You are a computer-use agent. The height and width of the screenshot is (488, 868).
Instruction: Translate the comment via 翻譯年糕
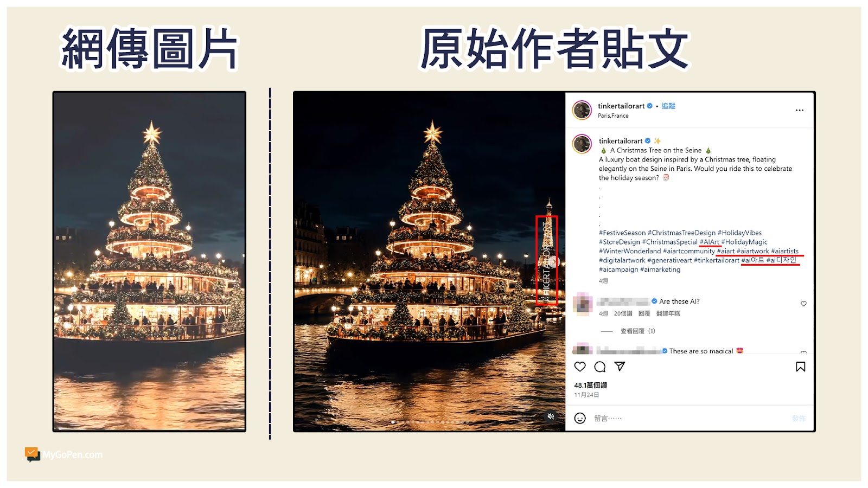click(668, 313)
